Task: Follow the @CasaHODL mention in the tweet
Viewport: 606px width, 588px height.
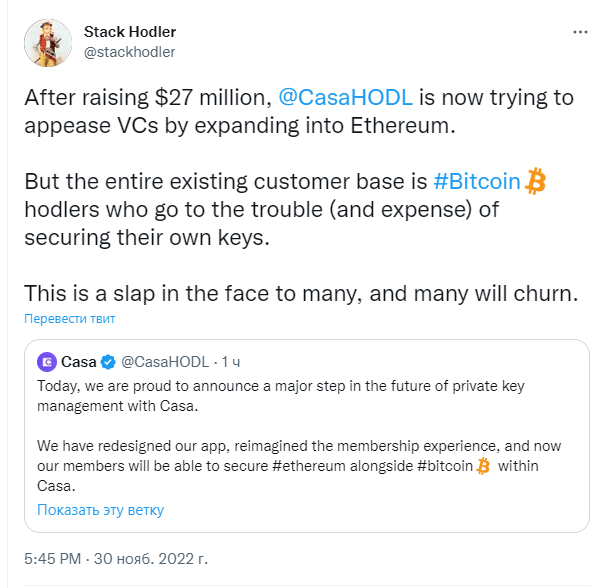Action: (346, 97)
